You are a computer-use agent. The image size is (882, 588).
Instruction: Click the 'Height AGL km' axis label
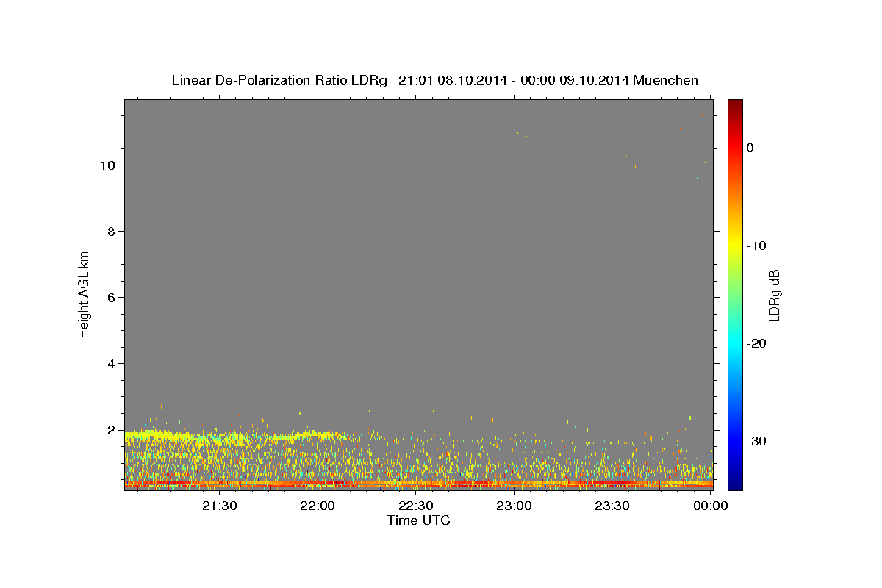pos(85,293)
